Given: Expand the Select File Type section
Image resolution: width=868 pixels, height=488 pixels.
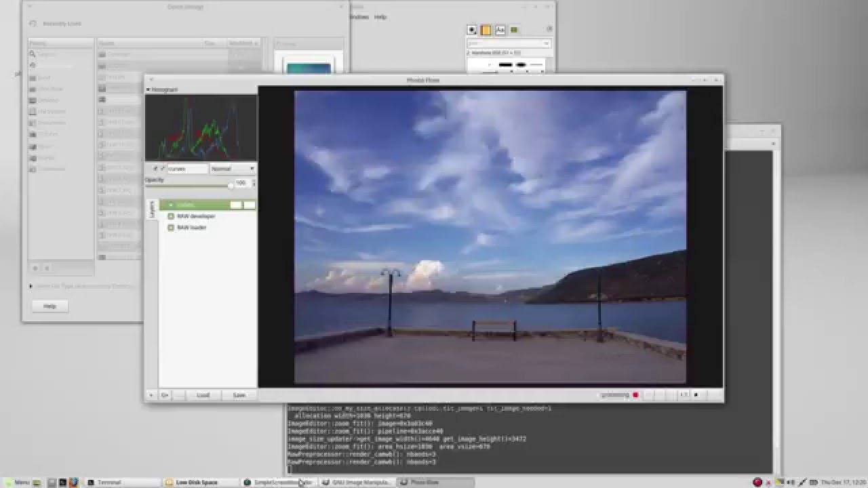Looking at the screenshot, I should (x=31, y=286).
